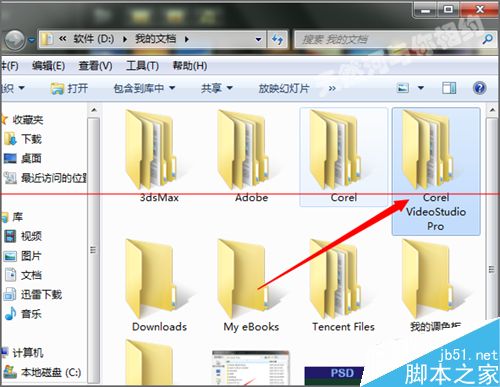Expand the arrow after 软件 (D:)
Viewport: 500px width, 387px height.
pos(125,39)
